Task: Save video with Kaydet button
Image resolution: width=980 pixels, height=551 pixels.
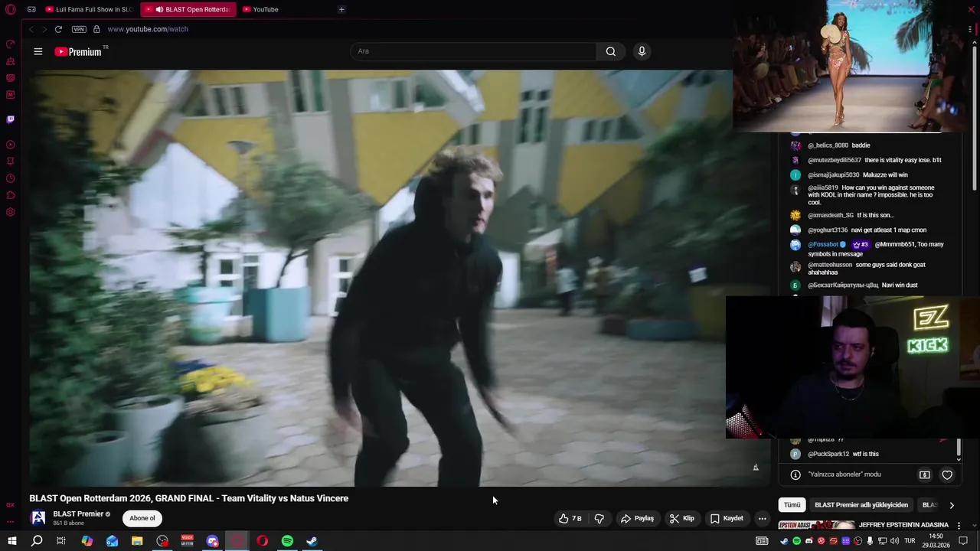Action: tap(727, 518)
